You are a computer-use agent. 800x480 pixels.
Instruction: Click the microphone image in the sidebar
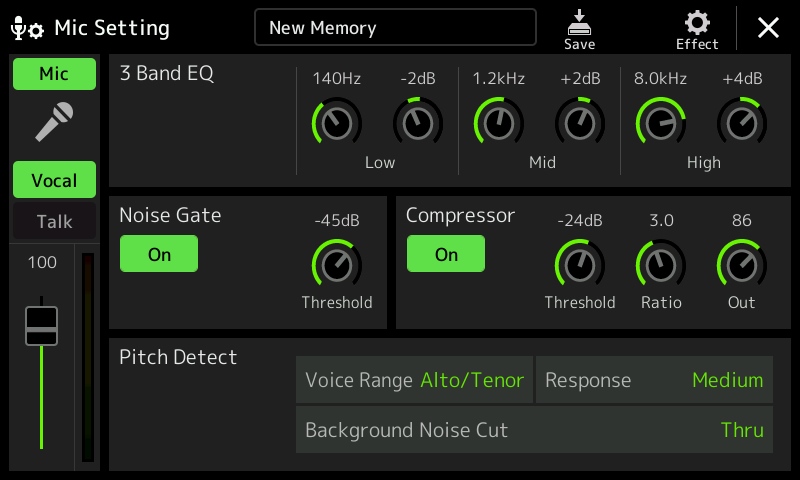point(54,122)
